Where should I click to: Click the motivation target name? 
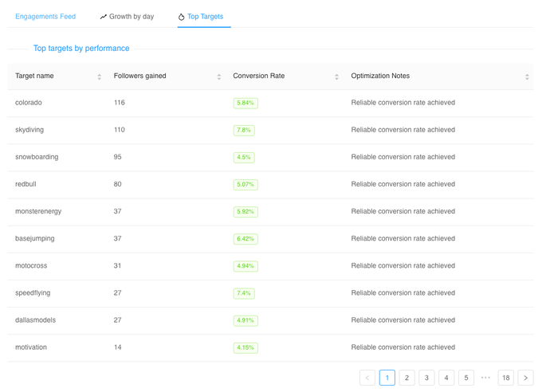[31, 347]
